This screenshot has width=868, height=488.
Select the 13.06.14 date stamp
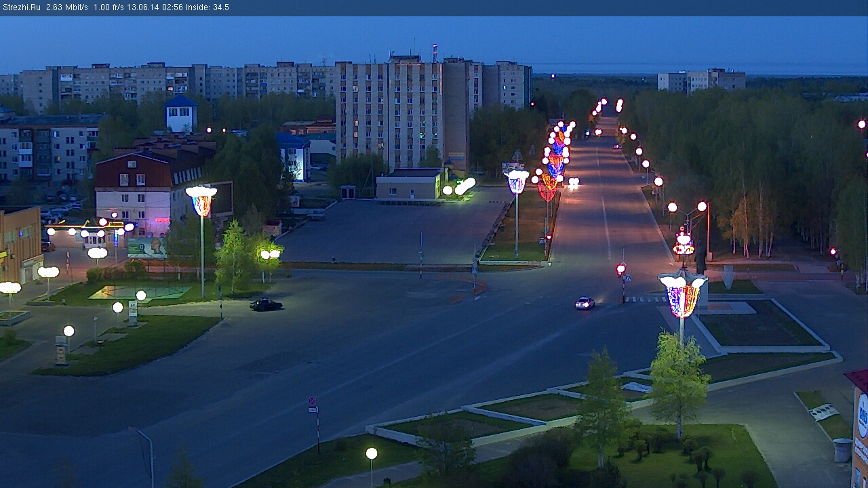(x=142, y=7)
